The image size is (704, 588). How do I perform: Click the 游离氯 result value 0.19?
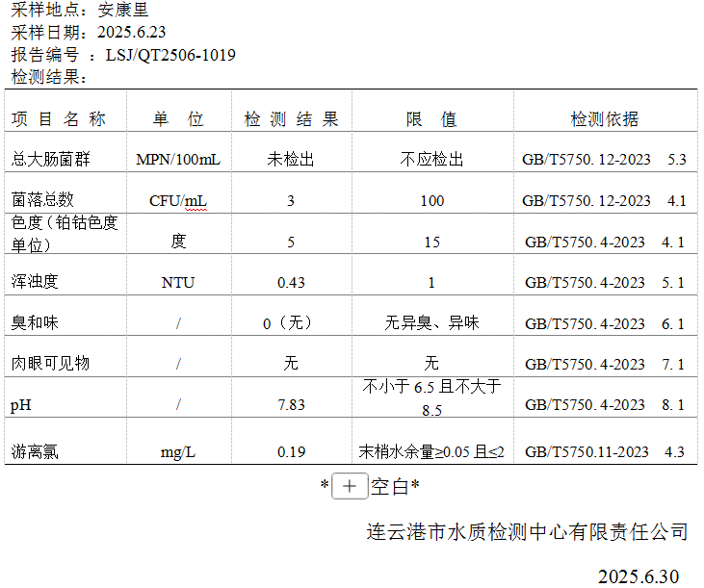(291, 451)
